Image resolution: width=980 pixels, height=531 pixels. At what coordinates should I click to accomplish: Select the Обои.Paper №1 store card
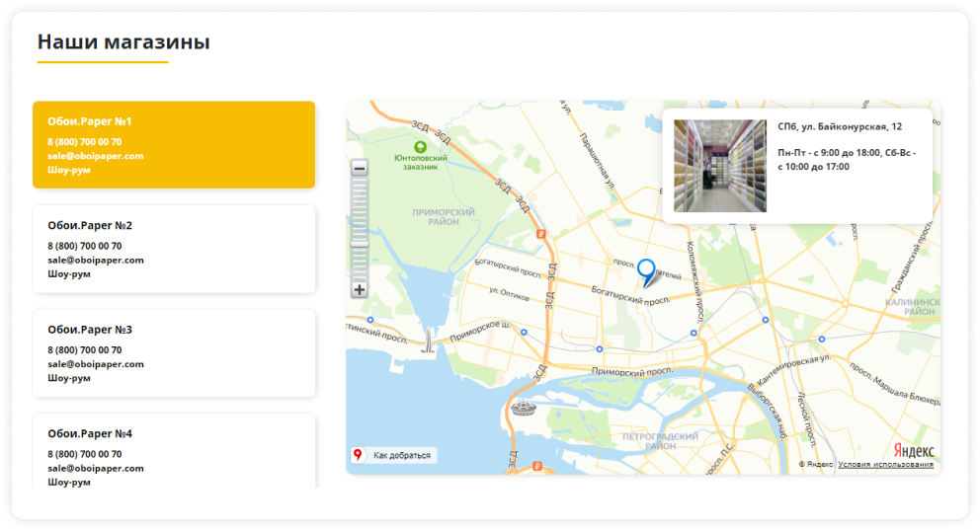point(174,144)
